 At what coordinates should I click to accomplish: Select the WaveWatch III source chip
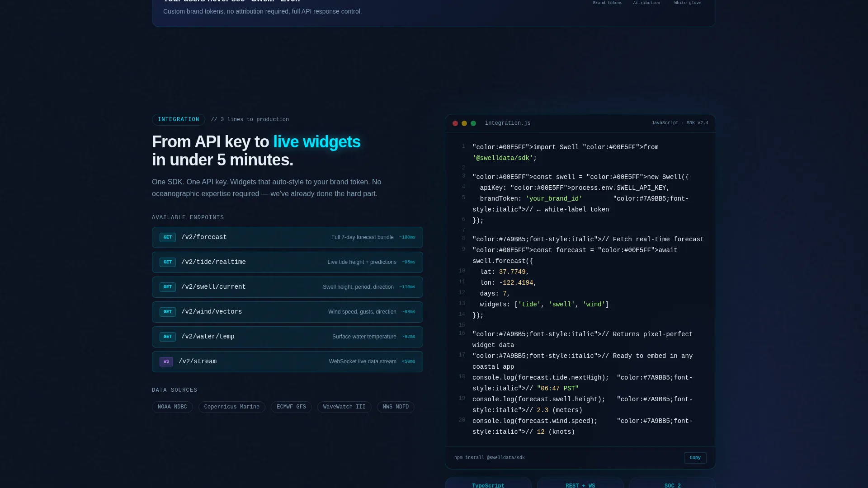344,407
